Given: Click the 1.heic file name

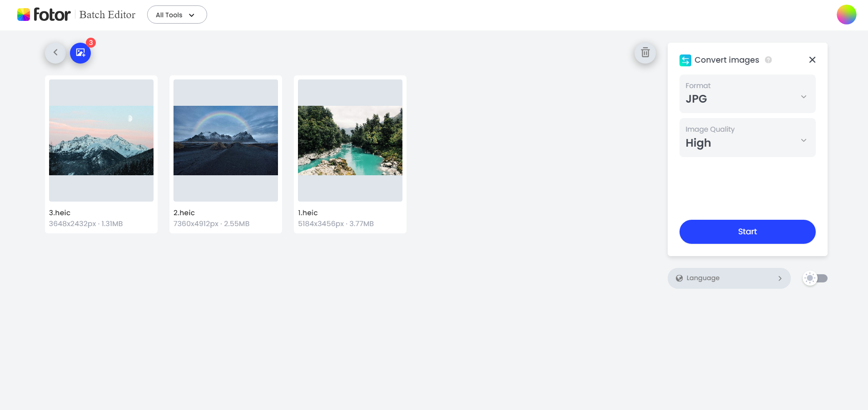Looking at the screenshot, I should (x=308, y=212).
